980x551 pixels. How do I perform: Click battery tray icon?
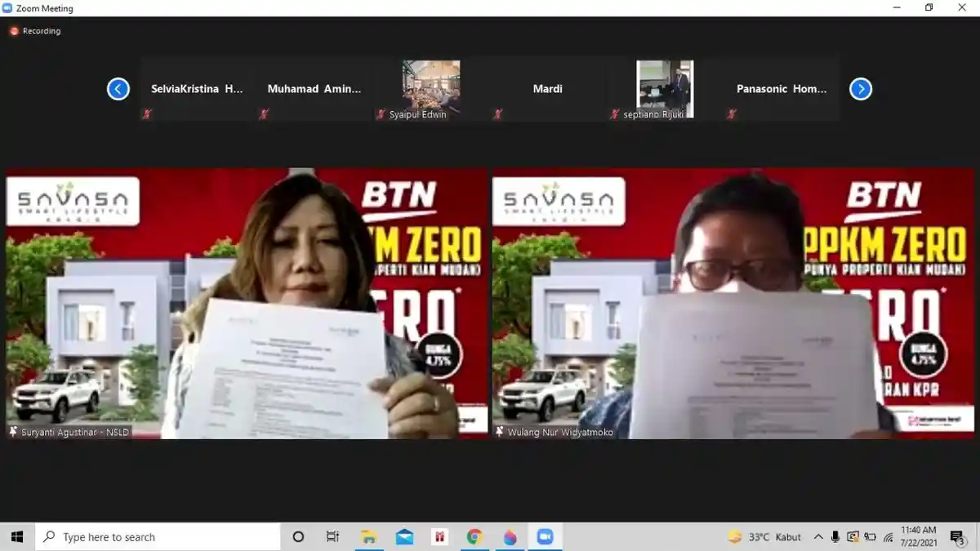[x=869, y=536]
